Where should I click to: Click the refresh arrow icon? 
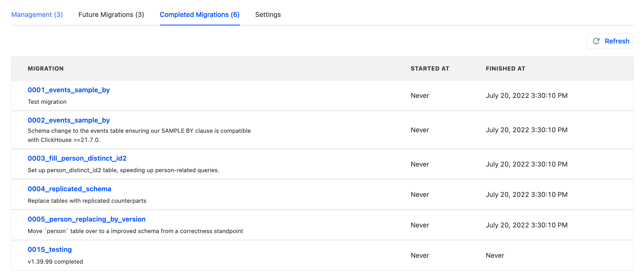click(596, 41)
